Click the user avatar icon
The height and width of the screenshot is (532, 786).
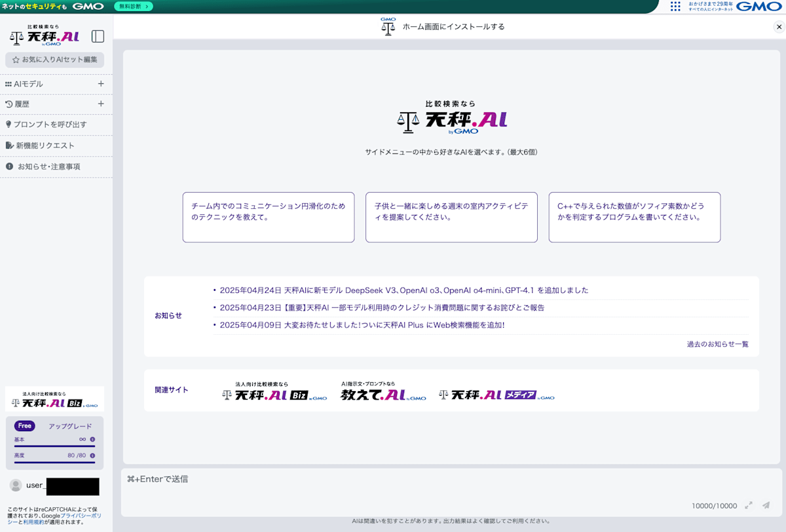14,486
